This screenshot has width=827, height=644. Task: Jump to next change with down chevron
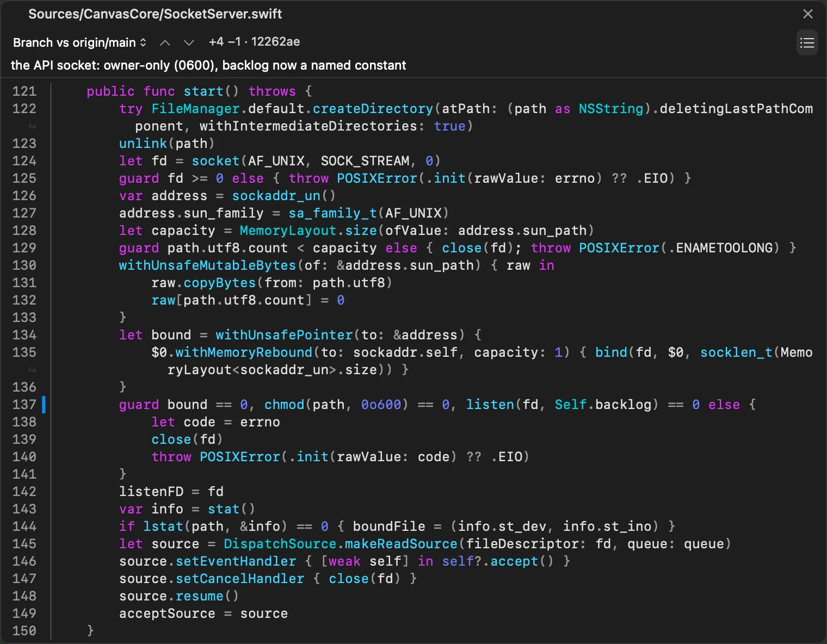[x=189, y=42]
